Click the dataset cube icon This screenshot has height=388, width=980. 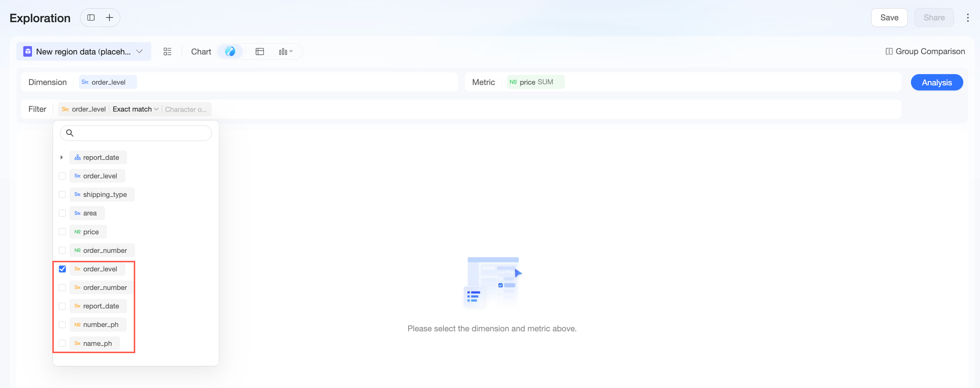tap(27, 51)
